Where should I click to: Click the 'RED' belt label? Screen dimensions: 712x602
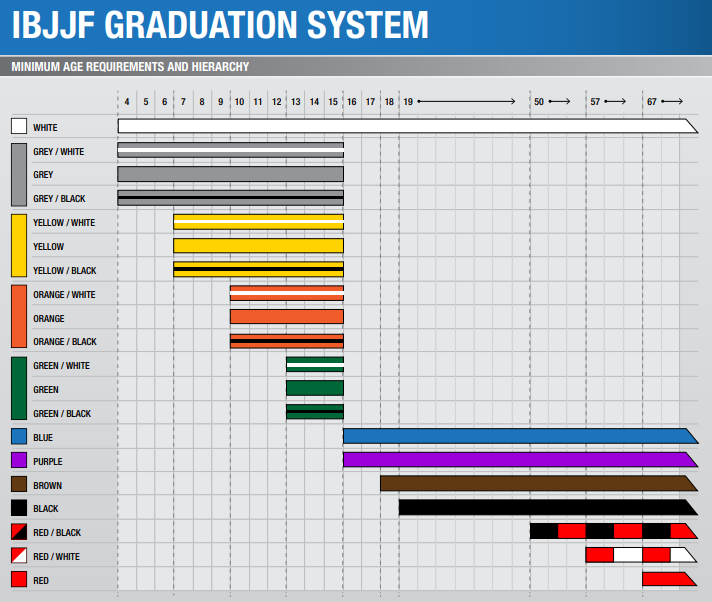point(41,581)
